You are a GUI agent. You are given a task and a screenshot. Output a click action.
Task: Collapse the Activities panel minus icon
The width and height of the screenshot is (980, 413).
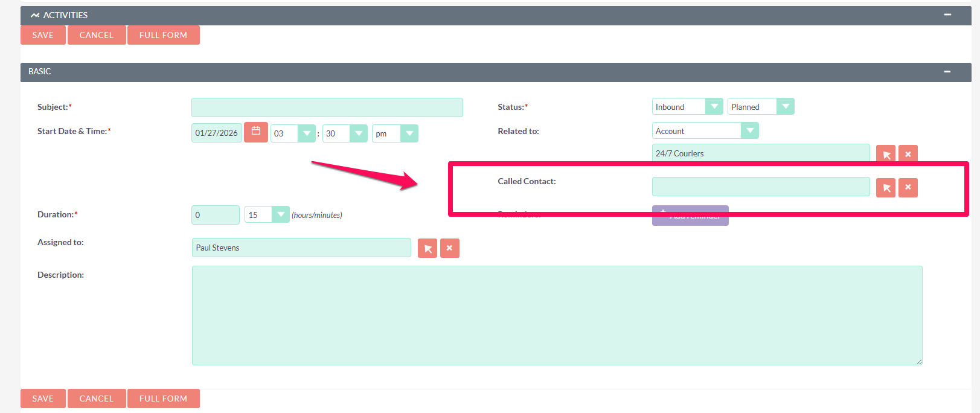tap(947, 15)
